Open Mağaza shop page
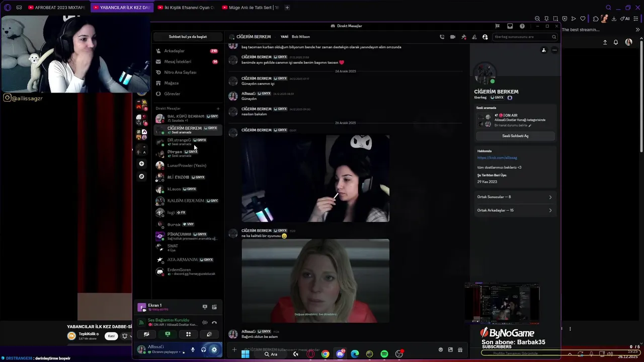Image resolution: width=644 pixels, height=362 pixels. (x=187, y=83)
